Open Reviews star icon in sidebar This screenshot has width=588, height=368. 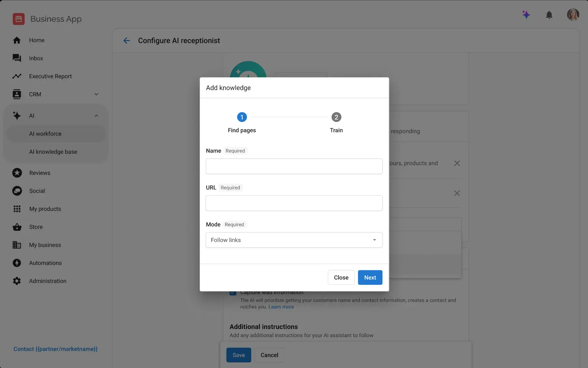(17, 173)
